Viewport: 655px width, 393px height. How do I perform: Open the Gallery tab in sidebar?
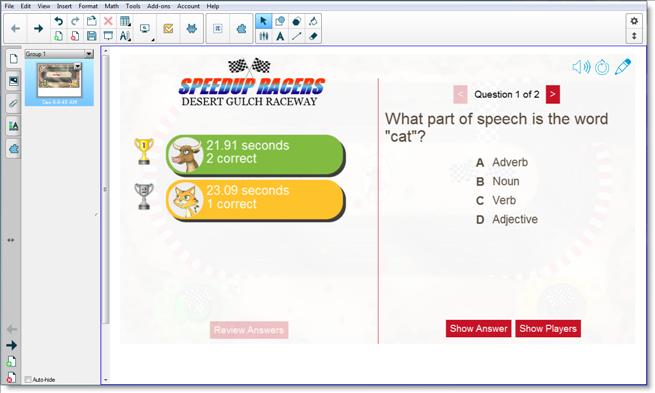(x=13, y=81)
